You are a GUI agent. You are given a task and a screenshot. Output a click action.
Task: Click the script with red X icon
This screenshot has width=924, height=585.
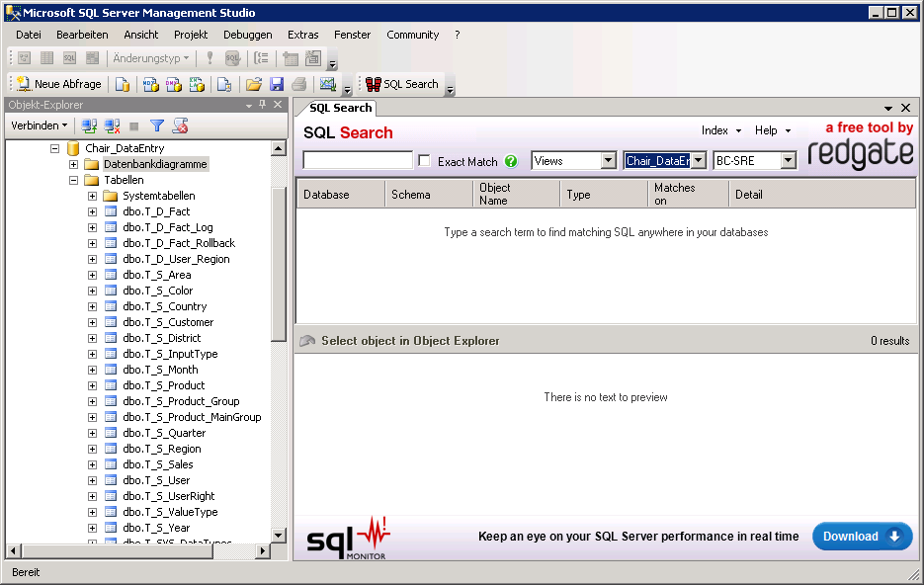click(x=180, y=125)
